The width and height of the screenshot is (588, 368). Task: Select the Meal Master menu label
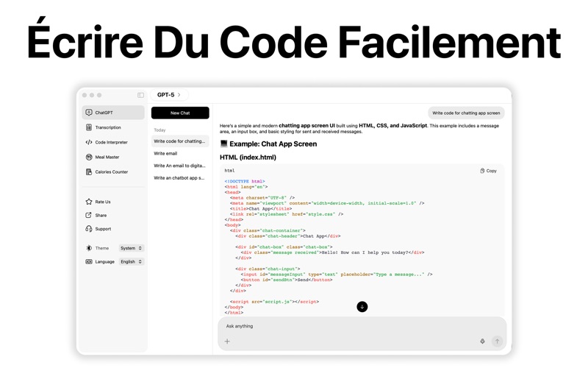(x=107, y=157)
